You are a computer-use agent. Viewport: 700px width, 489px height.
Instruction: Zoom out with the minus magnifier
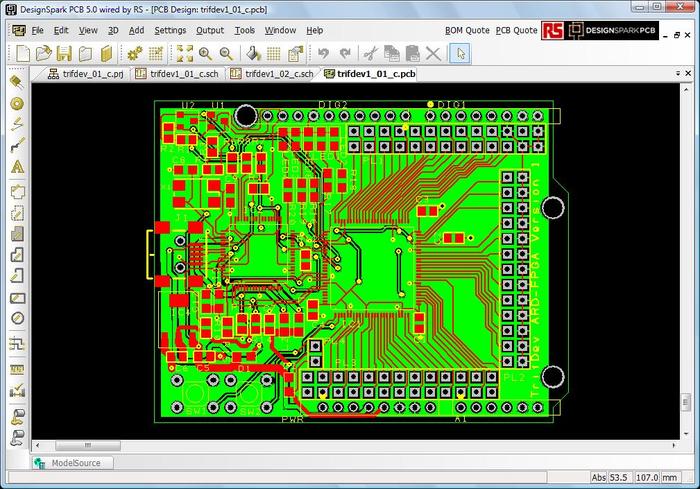tap(226, 54)
